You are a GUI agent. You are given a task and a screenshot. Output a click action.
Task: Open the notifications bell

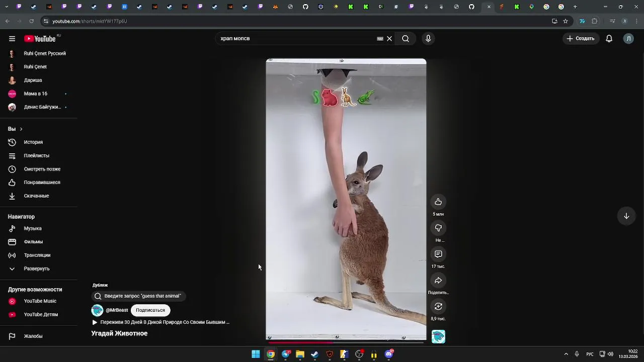609,39
